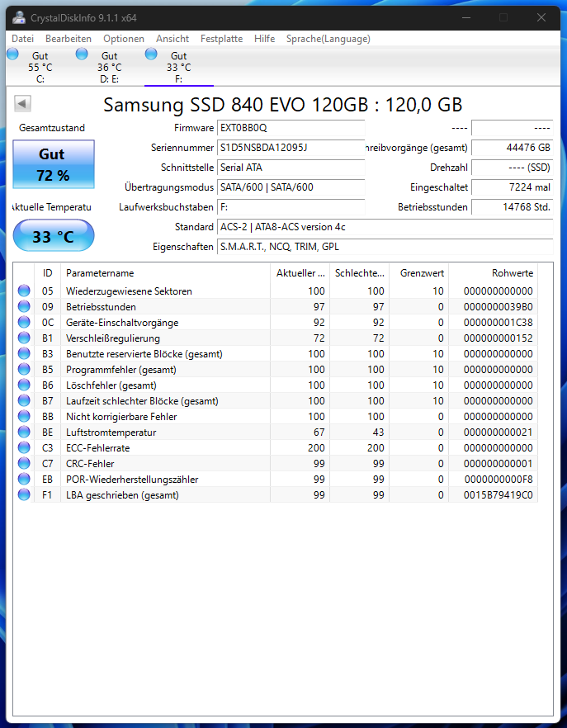Click the Parametername column header
The image size is (567, 728).
165,273
